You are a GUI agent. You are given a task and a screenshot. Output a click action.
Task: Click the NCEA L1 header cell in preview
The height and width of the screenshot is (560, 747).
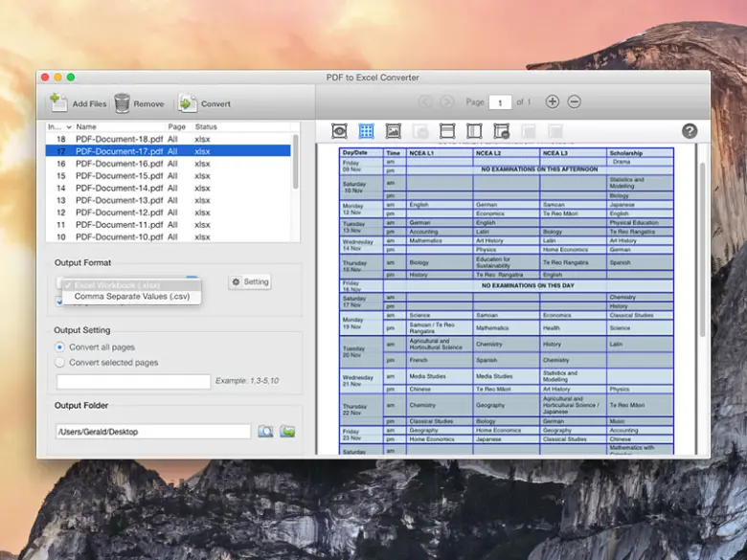tap(440, 153)
